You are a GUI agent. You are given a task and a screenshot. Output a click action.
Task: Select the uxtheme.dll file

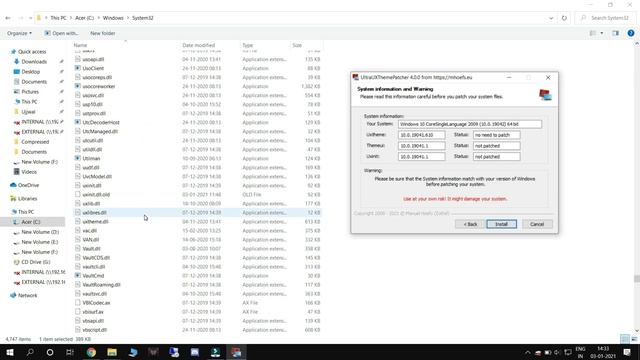[95, 222]
